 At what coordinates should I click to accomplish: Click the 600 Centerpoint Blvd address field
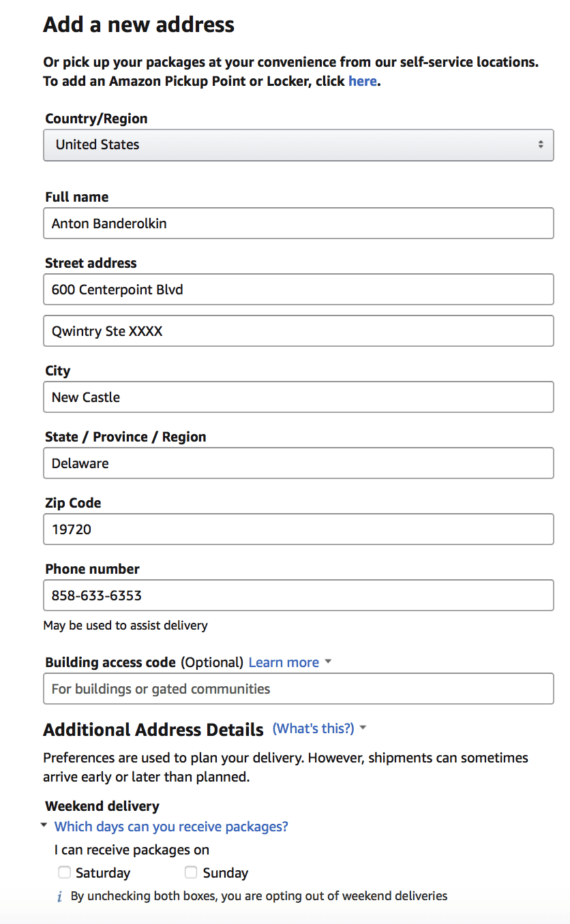pos(299,290)
